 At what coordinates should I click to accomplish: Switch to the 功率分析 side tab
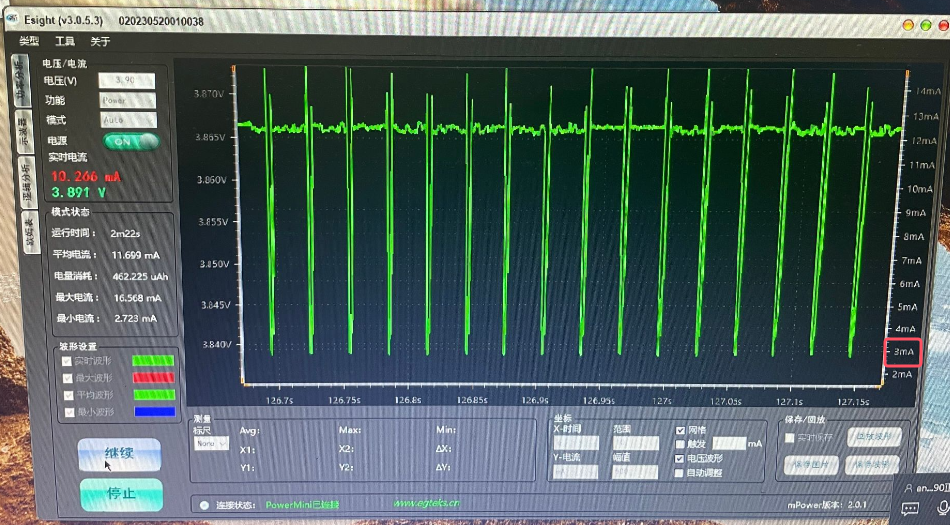click(20, 79)
